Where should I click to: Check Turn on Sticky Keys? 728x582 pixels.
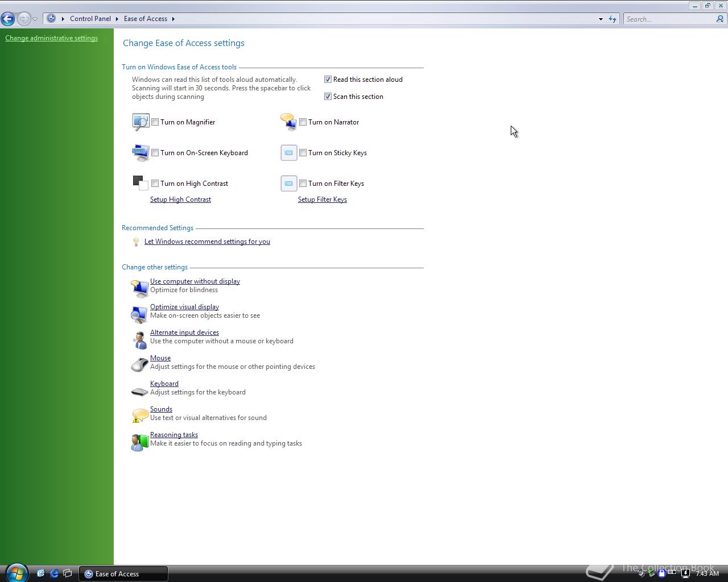tap(303, 153)
